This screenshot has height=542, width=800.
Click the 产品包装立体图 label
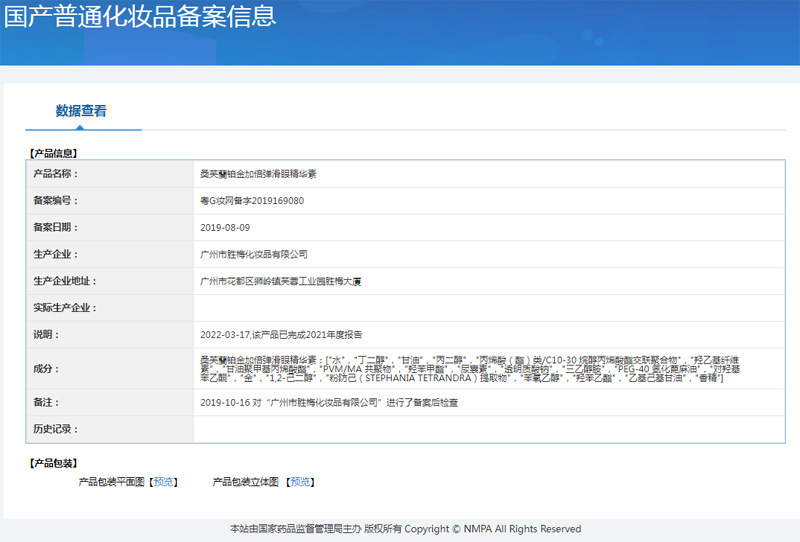[x=245, y=482]
